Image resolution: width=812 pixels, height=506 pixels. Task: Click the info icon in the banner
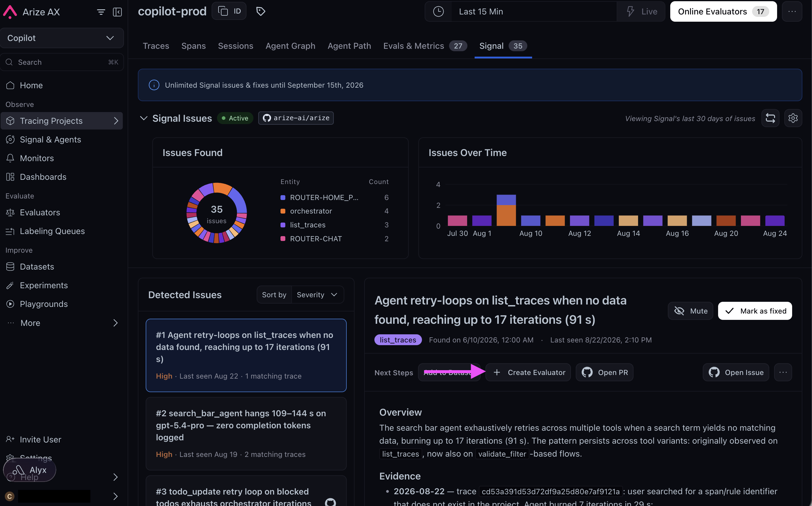tap(154, 85)
